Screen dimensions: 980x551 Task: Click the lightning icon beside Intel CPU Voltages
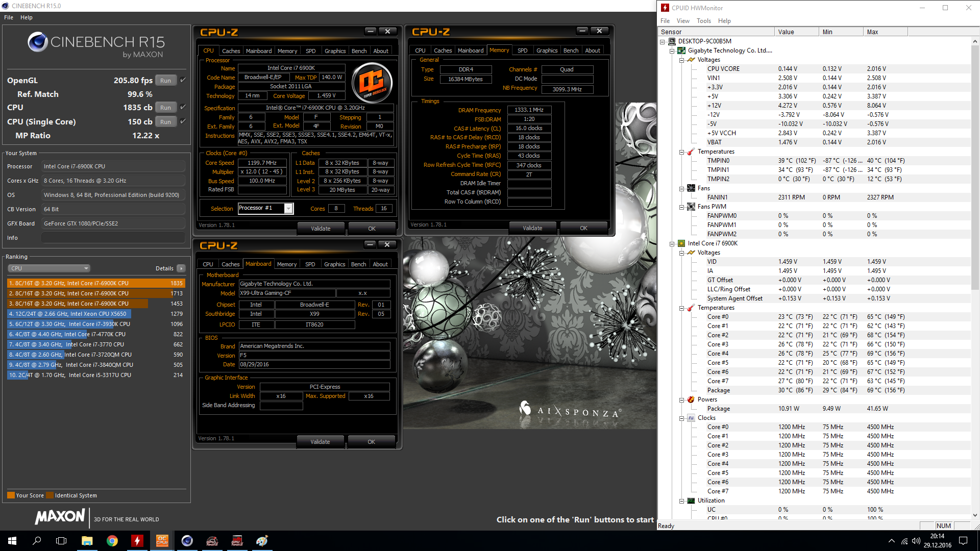[x=691, y=253]
